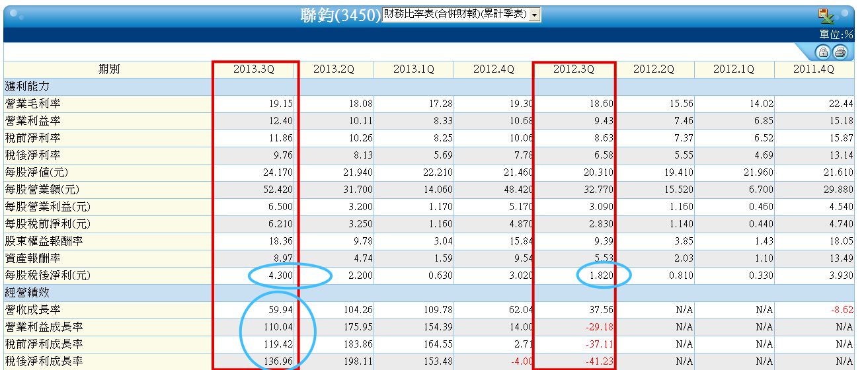Screen dimensions: 868x370
Task: Click the 每股營業利益(元) row label
Action: point(49,207)
